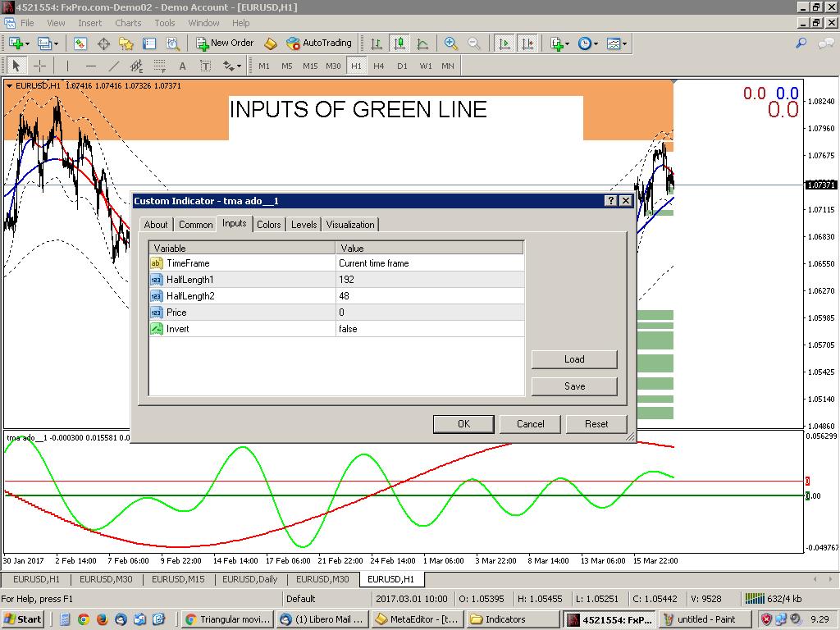Click the Load button
This screenshot has height=630, width=840.
(574, 359)
